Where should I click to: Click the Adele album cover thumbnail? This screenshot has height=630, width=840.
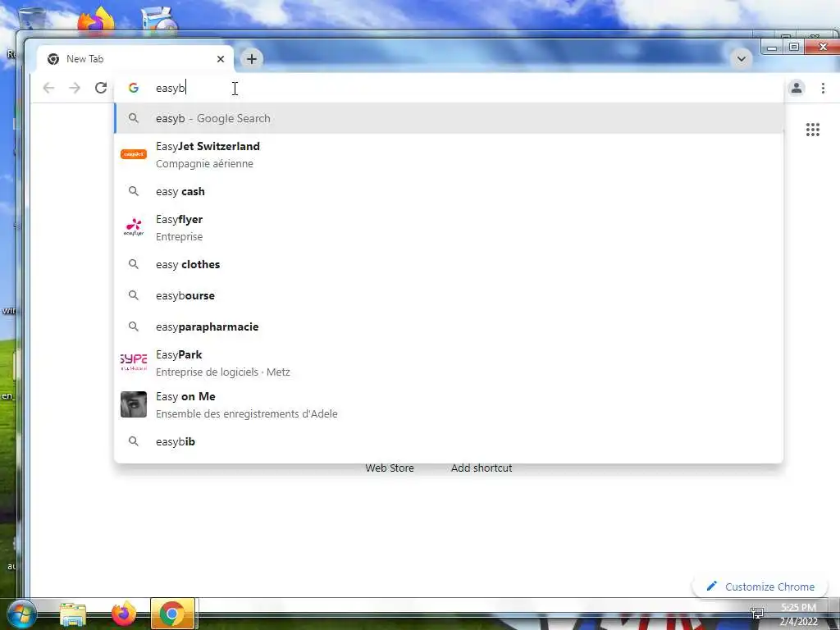pos(134,404)
